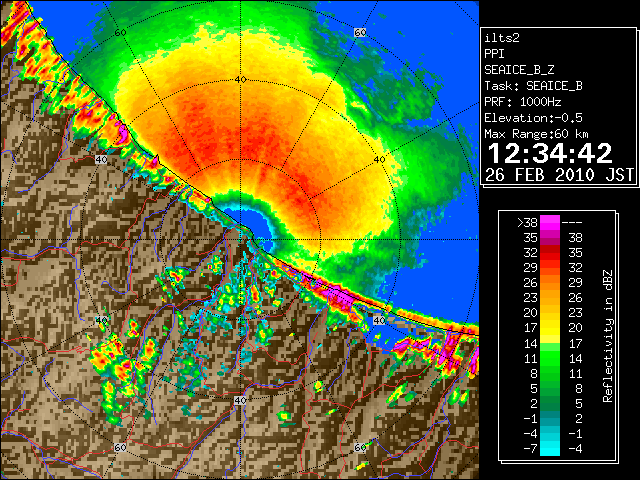Viewport: 640px width, 480px height.
Task: Click the '40' range label north of radar
Action: click(x=240, y=79)
